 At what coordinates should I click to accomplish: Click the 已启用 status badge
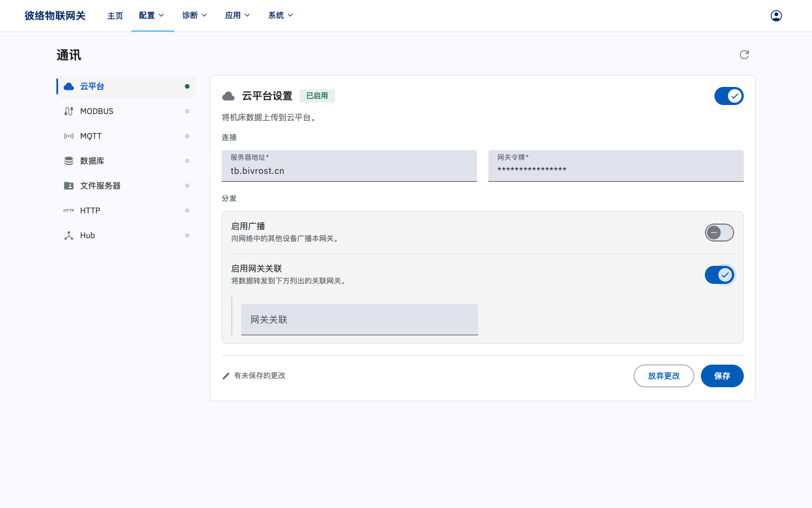point(317,96)
